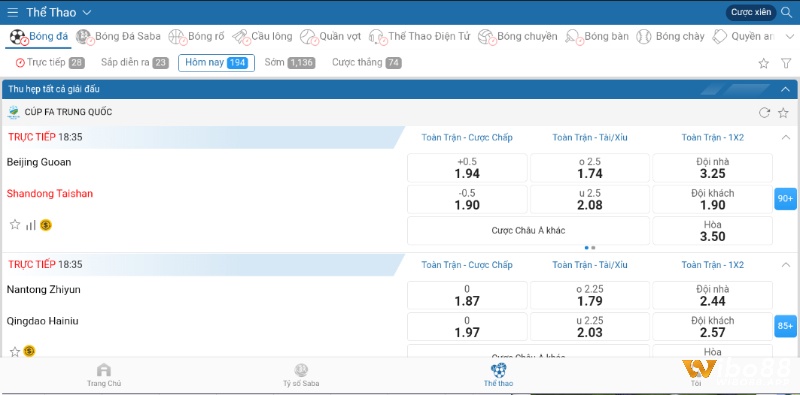
Task: Toggle favorite star for Cúp FA Trung Quốc
Action: pos(783,113)
